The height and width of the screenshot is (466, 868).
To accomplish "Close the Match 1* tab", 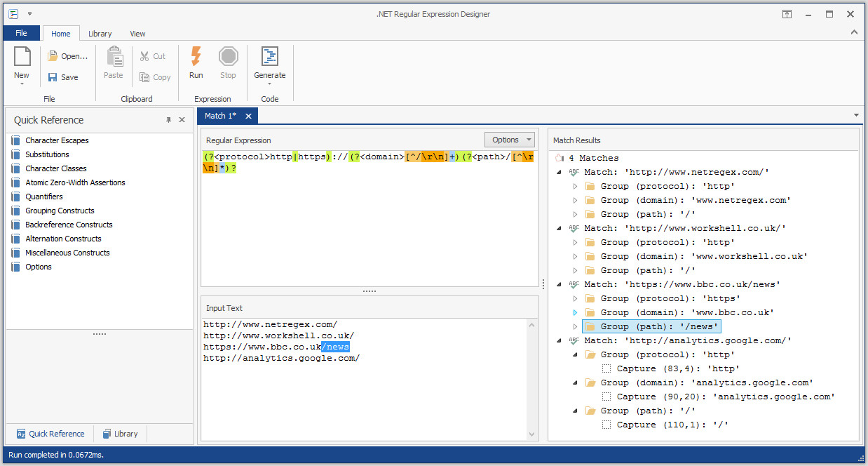I will tap(247, 116).
